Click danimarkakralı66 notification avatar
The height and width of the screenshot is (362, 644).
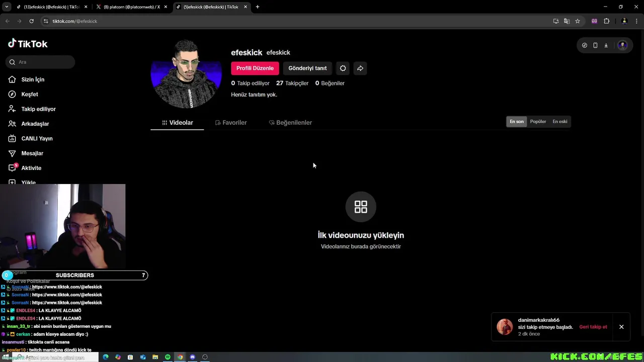point(505,327)
